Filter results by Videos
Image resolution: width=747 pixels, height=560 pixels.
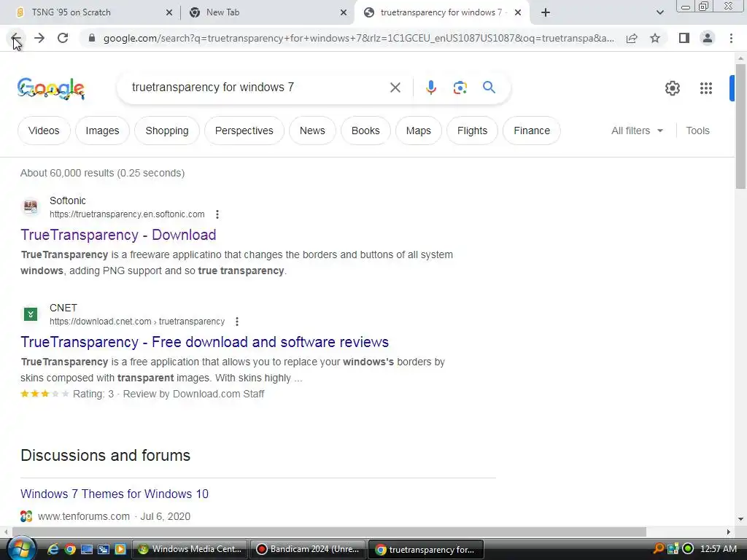click(x=44, y=131)
